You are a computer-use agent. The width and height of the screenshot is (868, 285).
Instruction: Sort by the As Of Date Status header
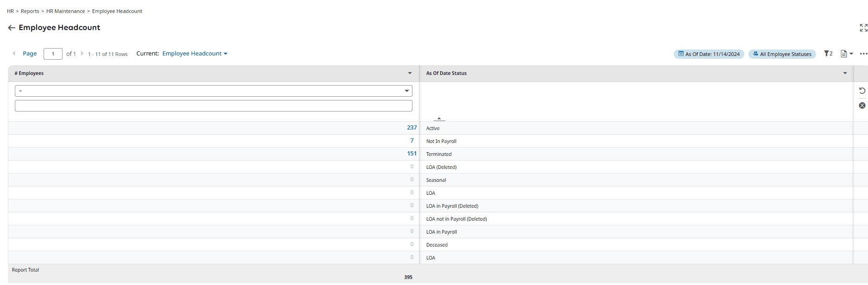[446, 73]
